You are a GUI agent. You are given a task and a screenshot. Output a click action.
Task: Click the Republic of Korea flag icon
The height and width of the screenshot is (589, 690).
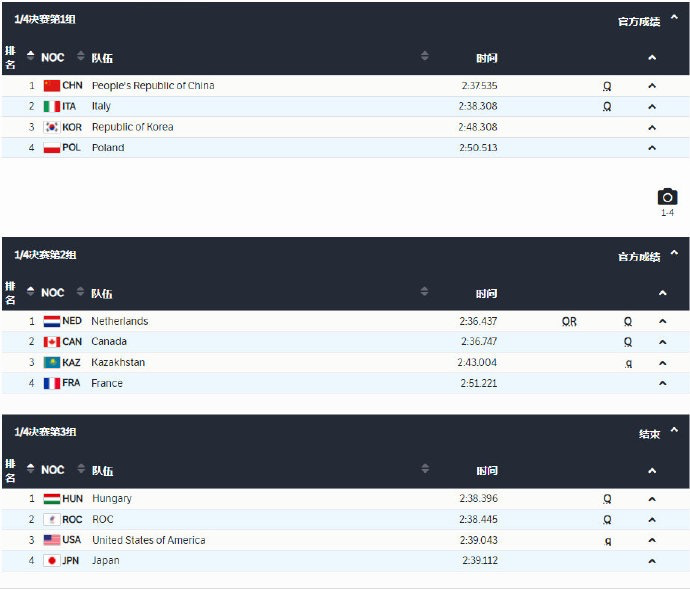pyautogui.click(x=52, y=127)
